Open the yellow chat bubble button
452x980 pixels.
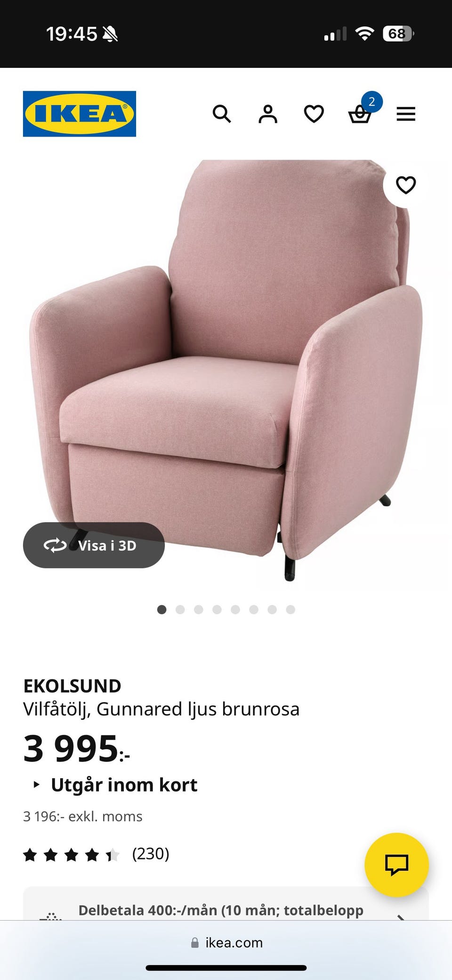pos(396,865)
